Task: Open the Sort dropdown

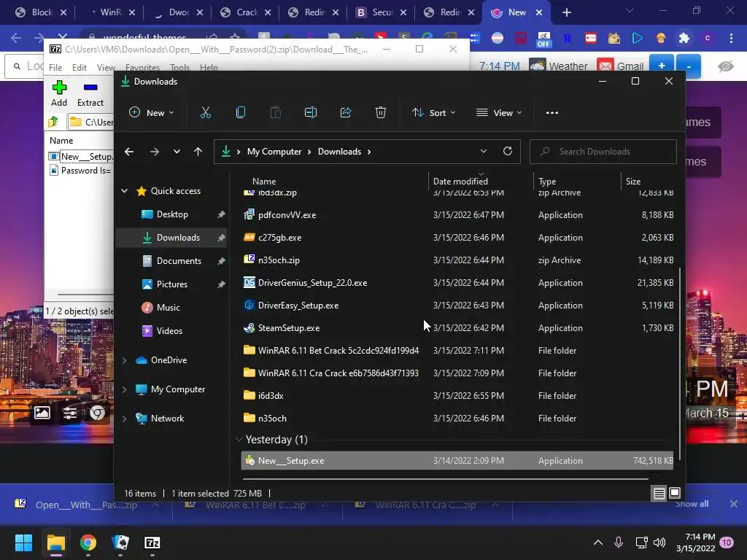Action: [433, 113]
